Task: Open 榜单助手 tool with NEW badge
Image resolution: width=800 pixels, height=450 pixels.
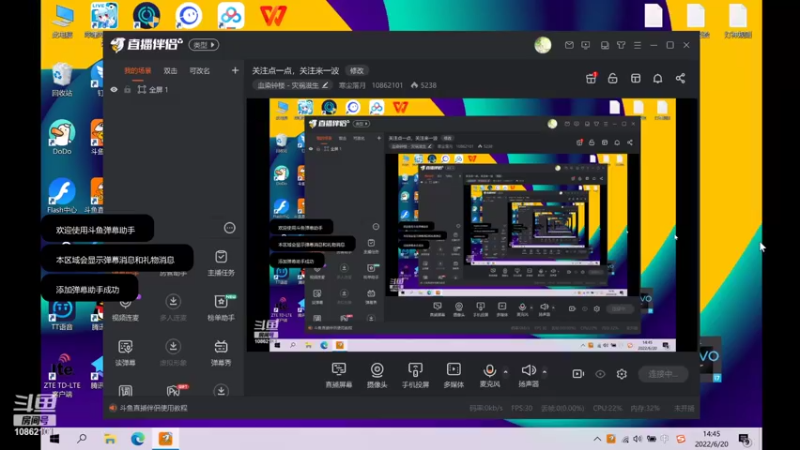Action: [x=221, y=308]
